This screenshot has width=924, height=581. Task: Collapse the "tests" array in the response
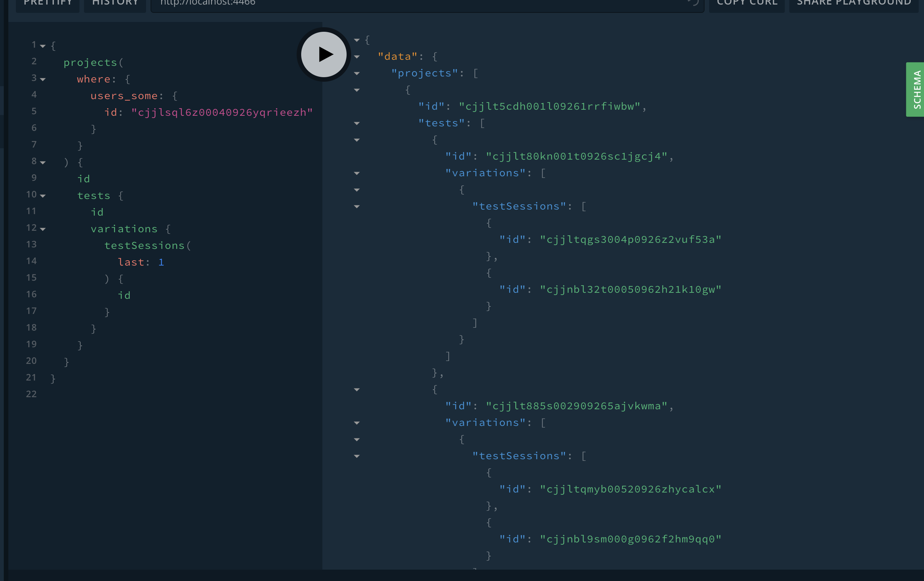pyautogui.click(x=357, y=123)
